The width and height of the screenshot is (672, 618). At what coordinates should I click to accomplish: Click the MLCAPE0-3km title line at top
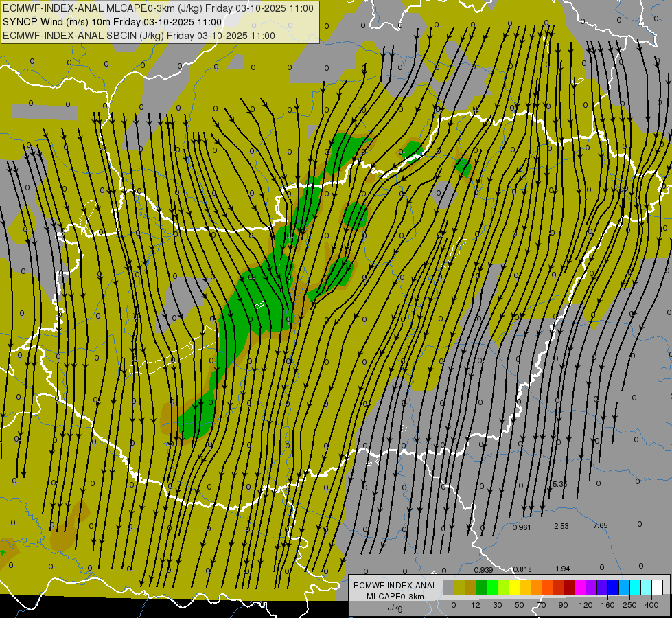coord(158,8)
